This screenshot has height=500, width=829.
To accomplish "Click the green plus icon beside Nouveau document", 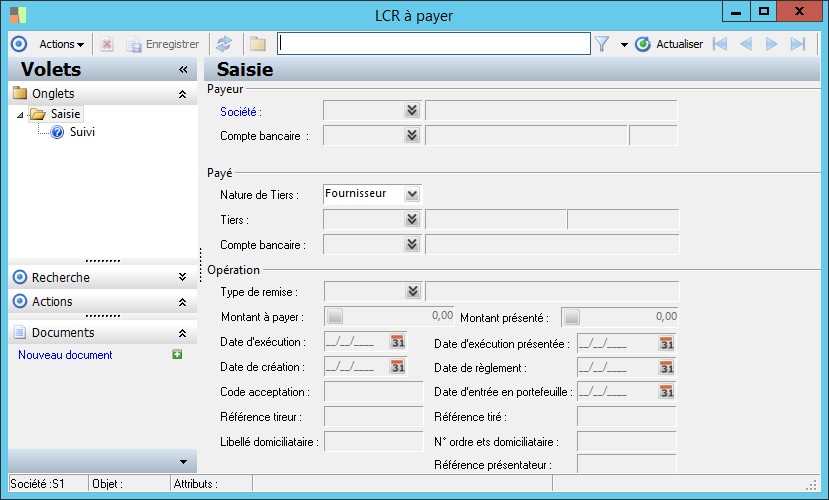I will (177, 355).
